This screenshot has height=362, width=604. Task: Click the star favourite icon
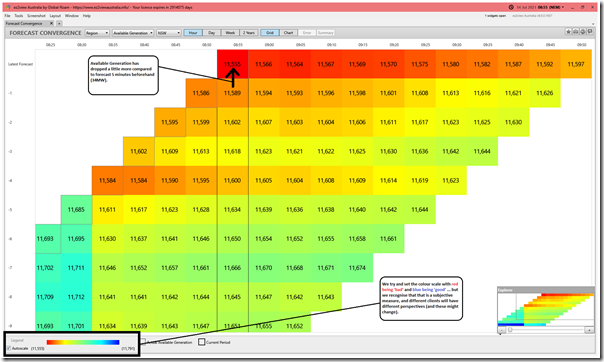(x=568, y=32)
